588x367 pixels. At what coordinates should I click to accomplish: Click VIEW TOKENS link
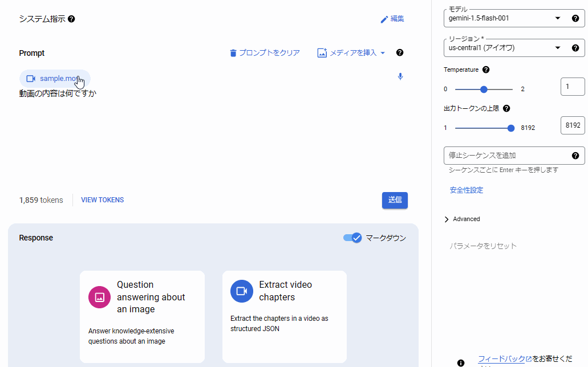tap(102, 200)
